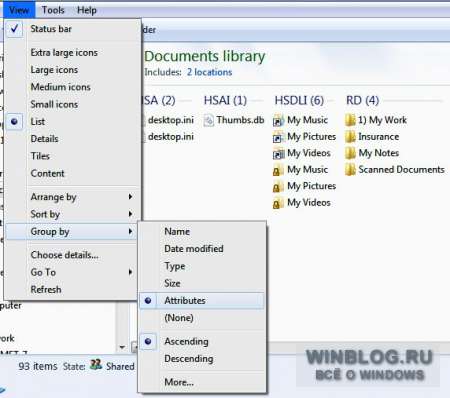This screenshot has width=450, height=398.
Task: Expand the Arrange by submenu
Action: 72,197
